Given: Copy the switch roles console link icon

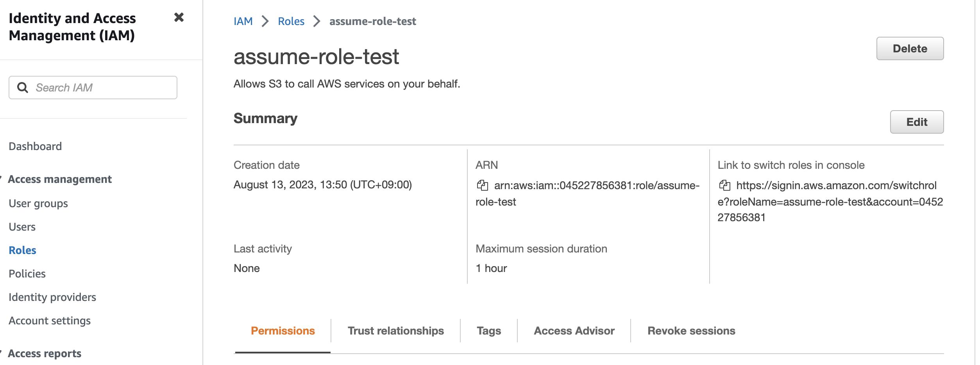Looking at the screenshot, I should pyautogui.click(x=724, y=185).
